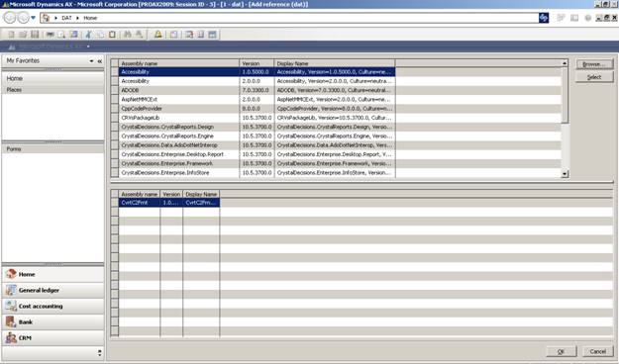Open the My Favorites dropdown arrow

(91, 61)
